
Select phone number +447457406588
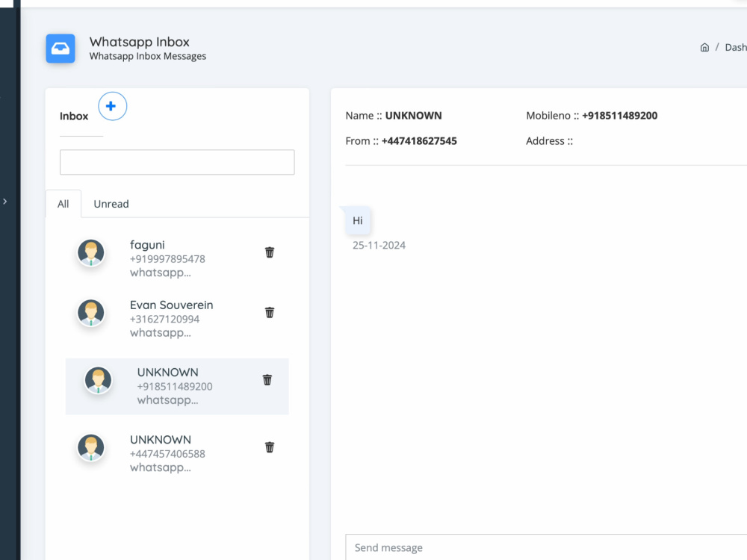[x=167, y=454]
